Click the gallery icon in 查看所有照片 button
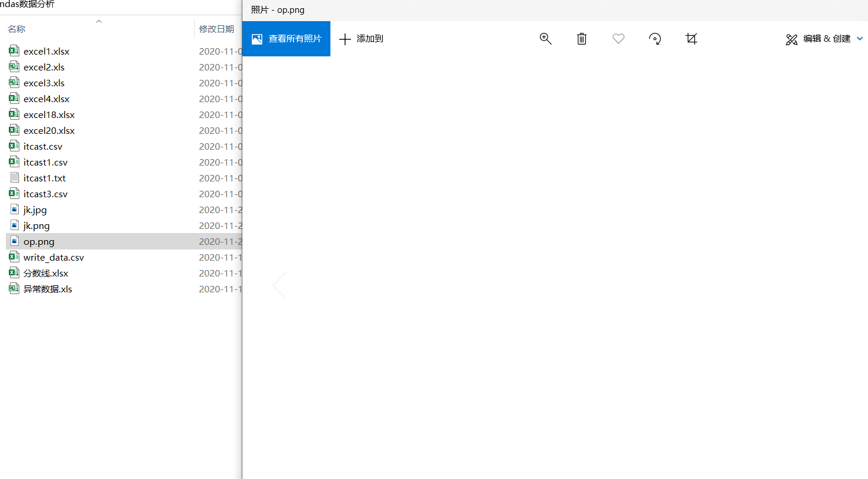868x479 pixels. (256, 39)
